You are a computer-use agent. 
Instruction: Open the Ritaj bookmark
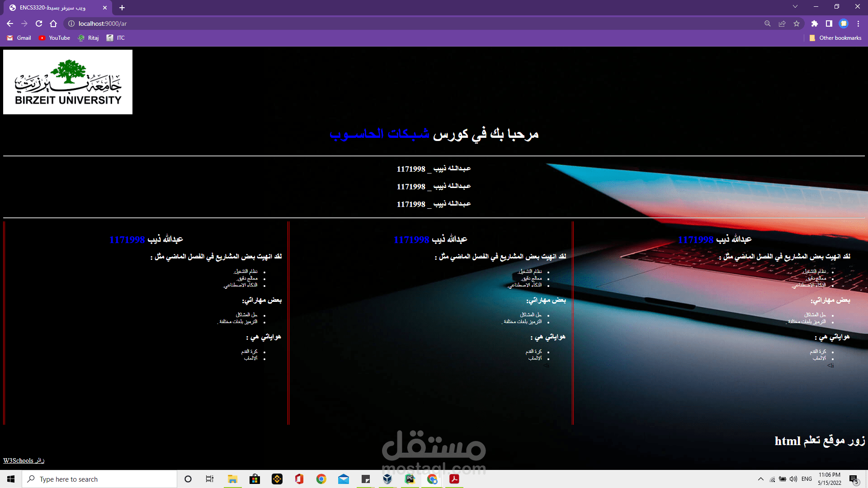click(x=88, y=38)
